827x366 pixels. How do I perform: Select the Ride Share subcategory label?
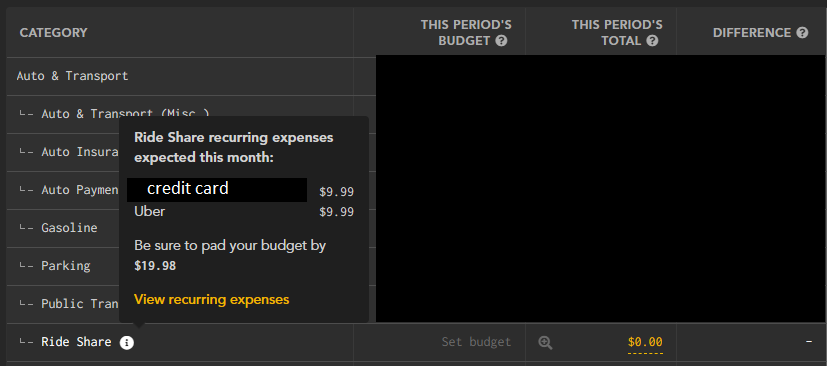(x=76, y=342)
